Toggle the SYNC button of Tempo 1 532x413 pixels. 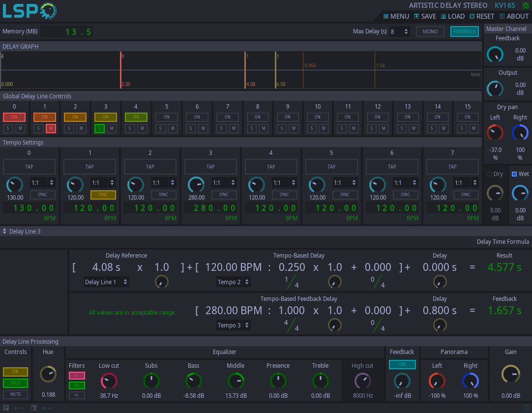tap(103, 195)
